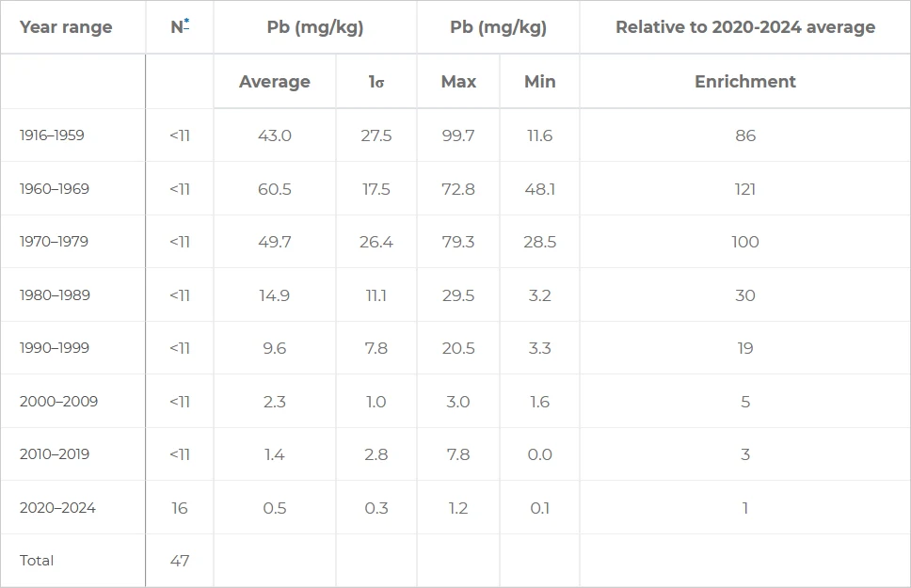Click the 1970–1979 row label

coord(54,242)
